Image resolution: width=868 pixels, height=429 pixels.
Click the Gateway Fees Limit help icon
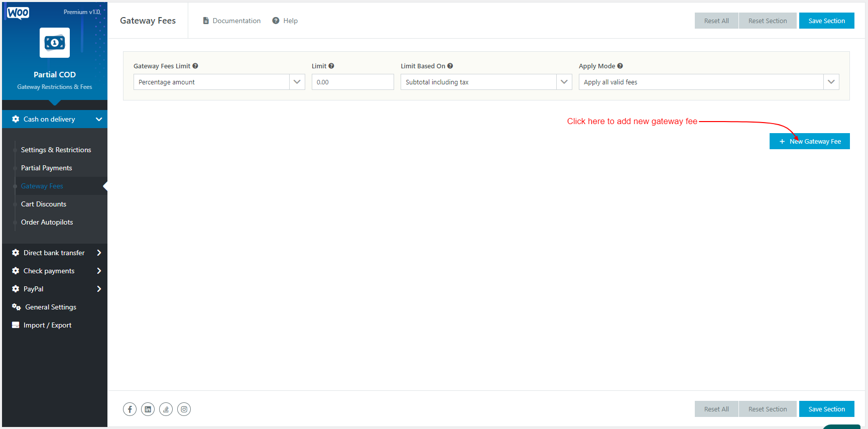click(x=195, y=66)
